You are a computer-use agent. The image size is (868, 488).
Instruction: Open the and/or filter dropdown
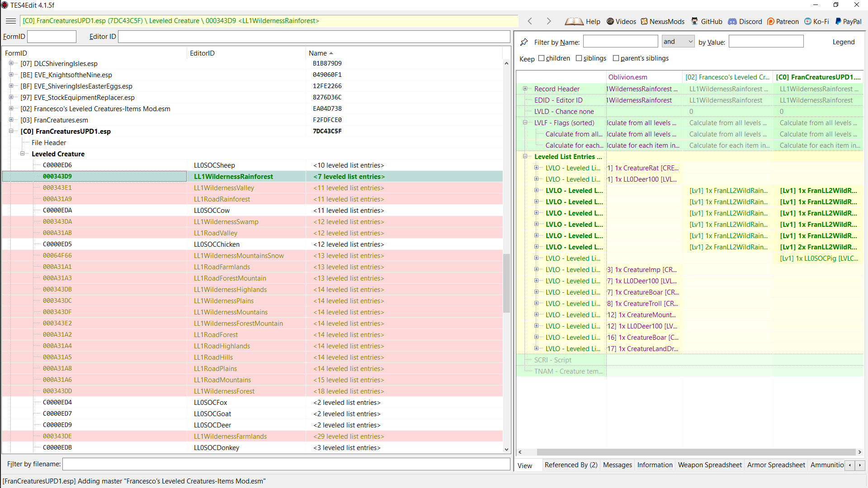(x=678, y=42)
